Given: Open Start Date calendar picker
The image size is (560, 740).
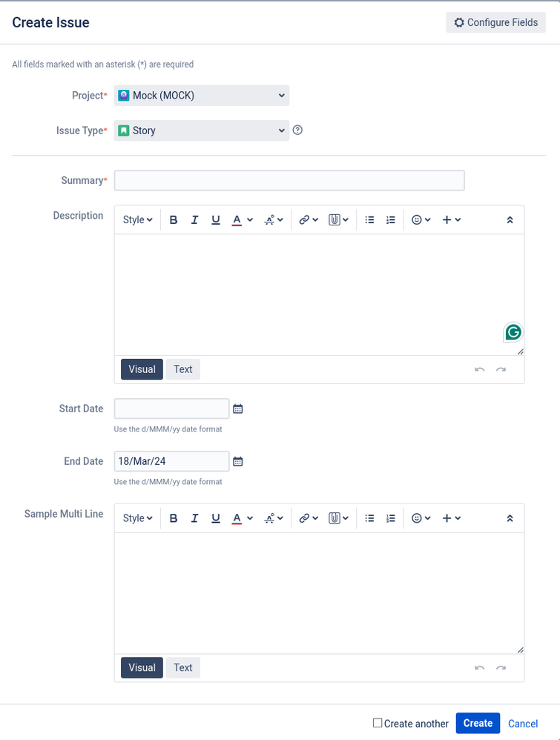Looking at the screenshot, I should coord(238,409).
